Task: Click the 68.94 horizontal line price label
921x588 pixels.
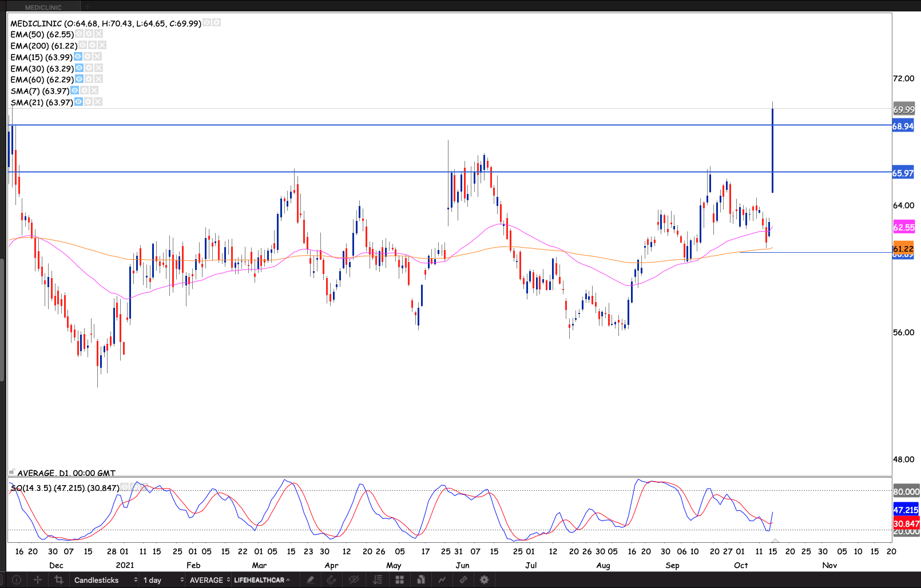Action: (x=903, y=126)
